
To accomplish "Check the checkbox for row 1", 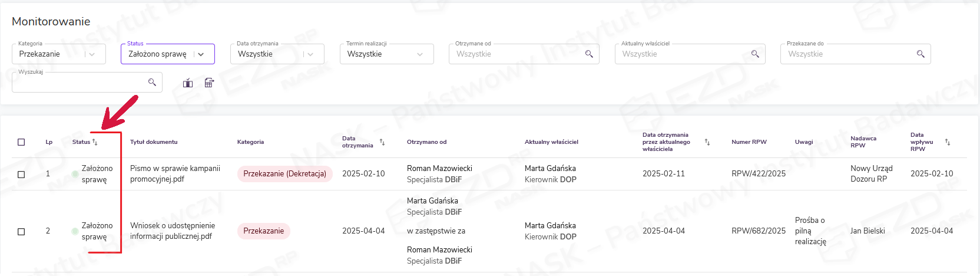I will pos(21,174).
